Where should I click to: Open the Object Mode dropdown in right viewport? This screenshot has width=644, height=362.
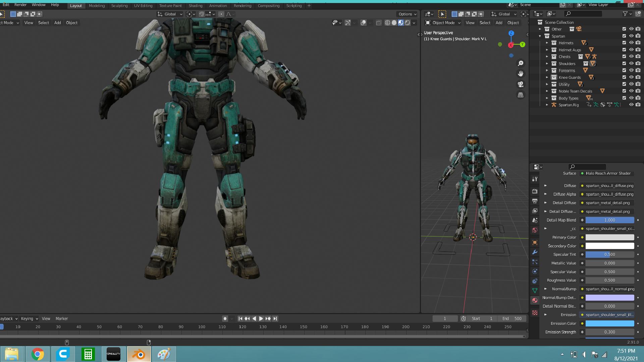coord(443,23)
